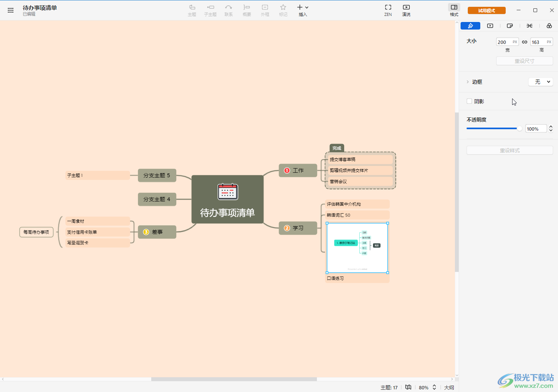Click the calendar icon in central topic

(228, 192)
